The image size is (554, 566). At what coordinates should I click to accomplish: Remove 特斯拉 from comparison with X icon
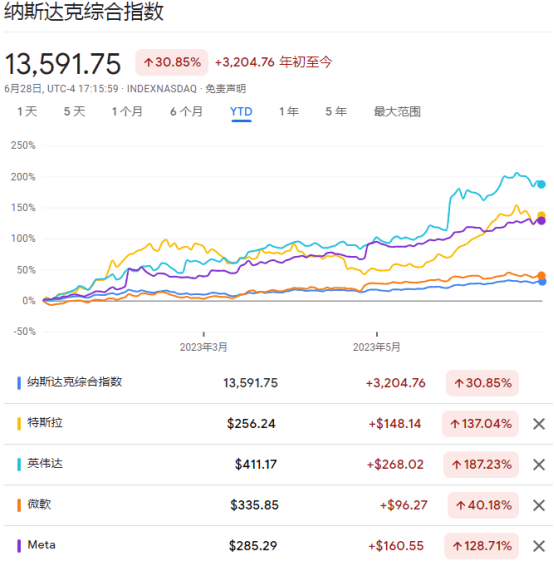(538, 424)
